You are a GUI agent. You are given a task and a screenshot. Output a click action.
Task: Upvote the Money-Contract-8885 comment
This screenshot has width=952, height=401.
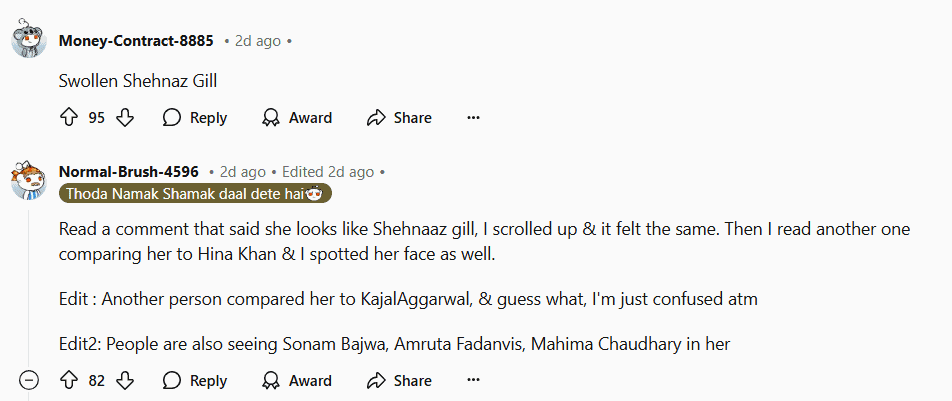tap(69, 118)
